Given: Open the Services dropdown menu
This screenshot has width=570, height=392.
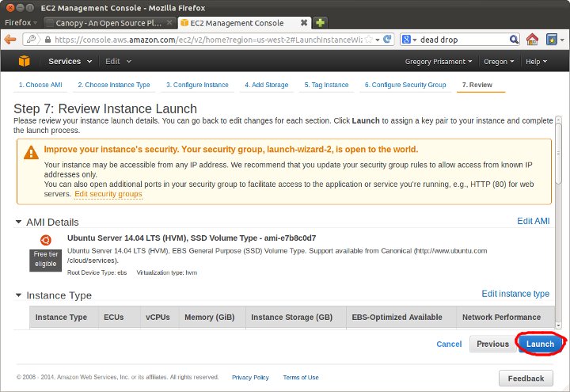Looking at the screenshot, I should coord(70,62).
